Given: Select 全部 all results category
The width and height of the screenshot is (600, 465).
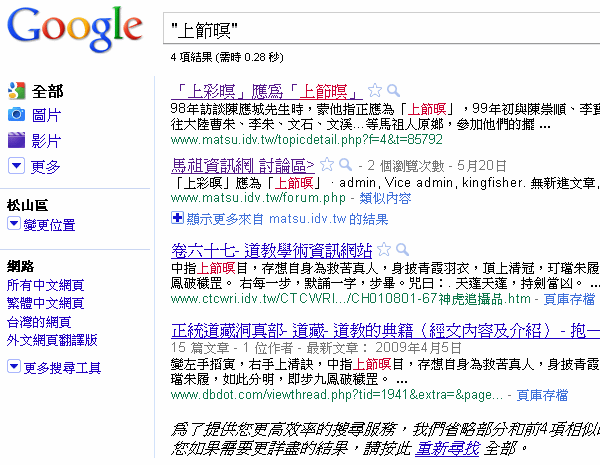Looking at the screenshot, I should [47, 91].
